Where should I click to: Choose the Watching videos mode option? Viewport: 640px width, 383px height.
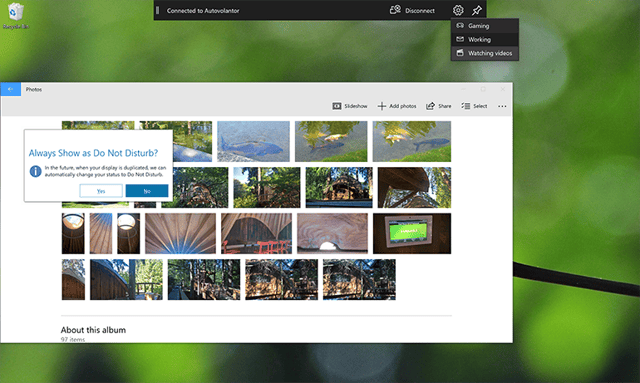pos(484,53)
